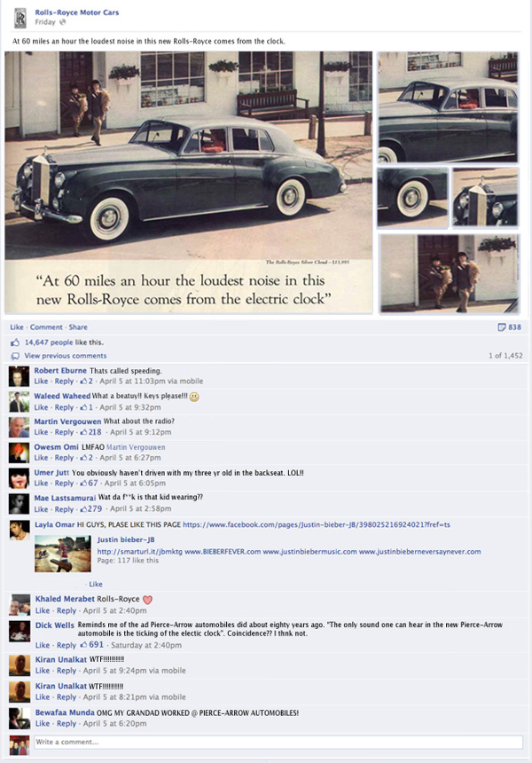This screenshot has width=532, height=763.
Task: Click likes count 279 on Mae Lastsamurai comment
Action: (91, 508)
